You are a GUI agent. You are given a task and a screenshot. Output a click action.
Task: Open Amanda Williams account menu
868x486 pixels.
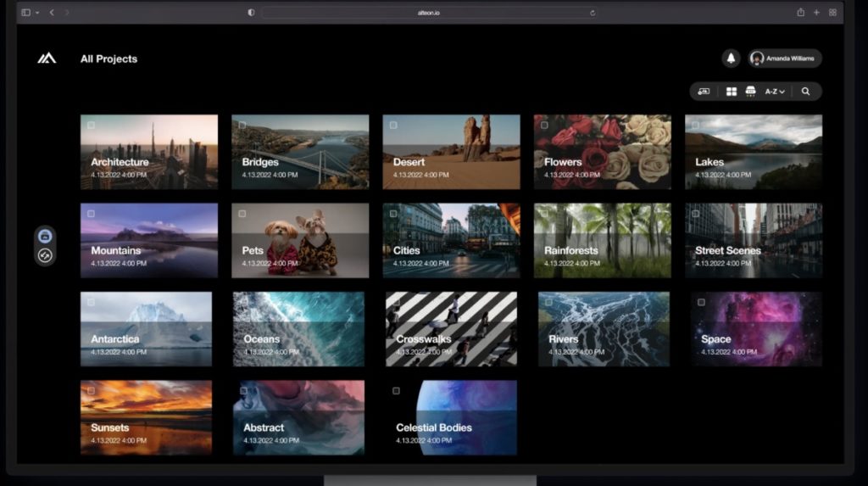tap(785, 59)
